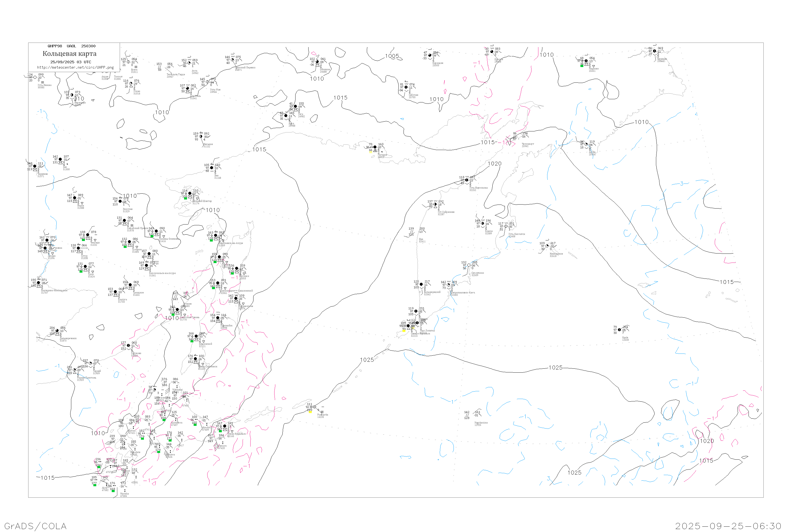
Task: Click the Петропавловск-Камч. station circle symbol
Action: pos(448,285)
